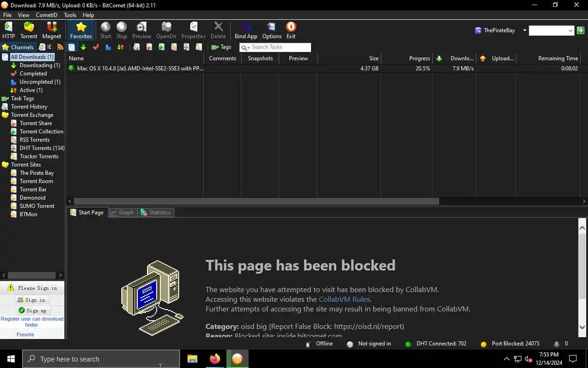Open the Help menu
This screenshot has height=368, width=588.
88,15
